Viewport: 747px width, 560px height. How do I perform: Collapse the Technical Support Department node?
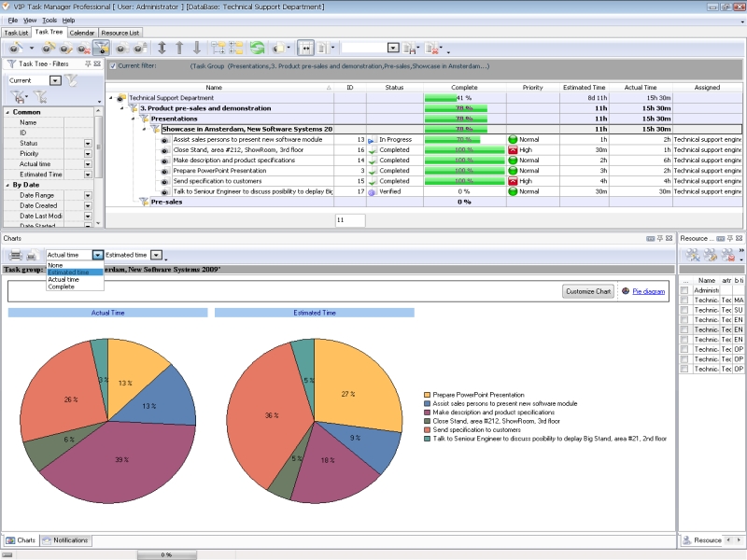pos(111,98)
